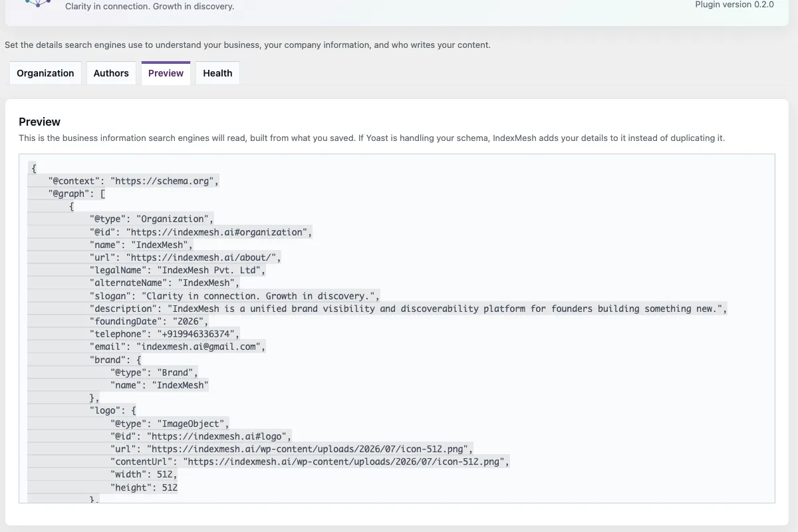Viewport: 798px width, 532px height.
Task: Click the "email" indexmesh.ai@gmail.com line
Action: click(x=178, y=346)
